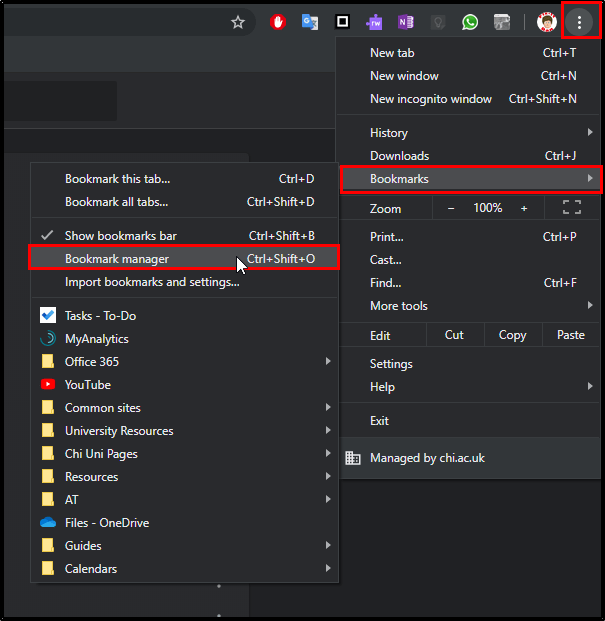Choose Bookmark manager
Screen dimensions: 605x621
pyautogui.click(x=185, y=259)
